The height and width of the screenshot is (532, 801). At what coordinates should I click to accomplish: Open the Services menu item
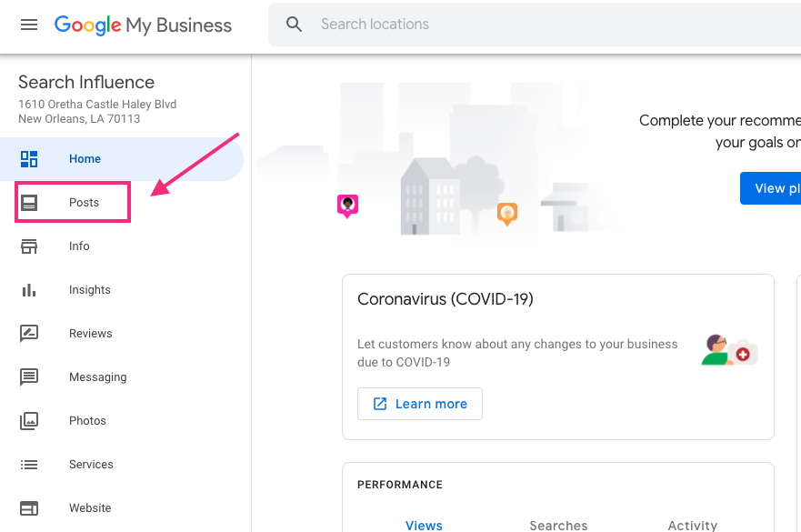91,465
